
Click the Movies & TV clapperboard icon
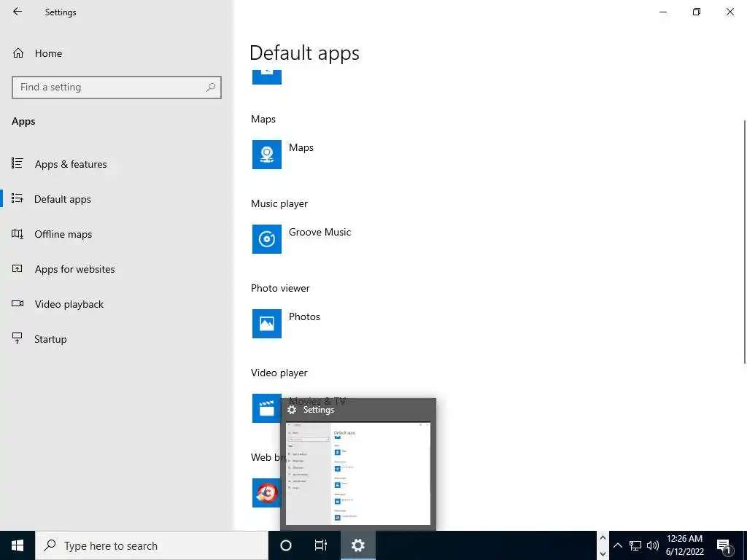[266, 408]
